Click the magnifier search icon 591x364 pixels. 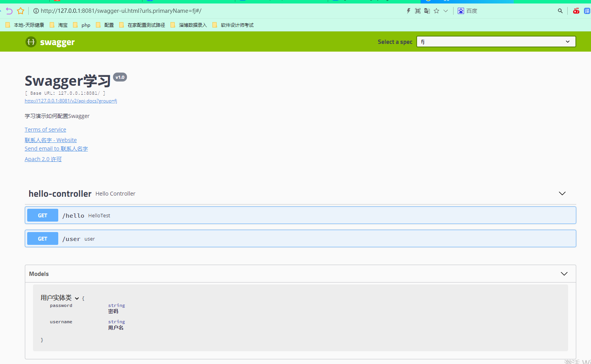[x=560, y=11]
